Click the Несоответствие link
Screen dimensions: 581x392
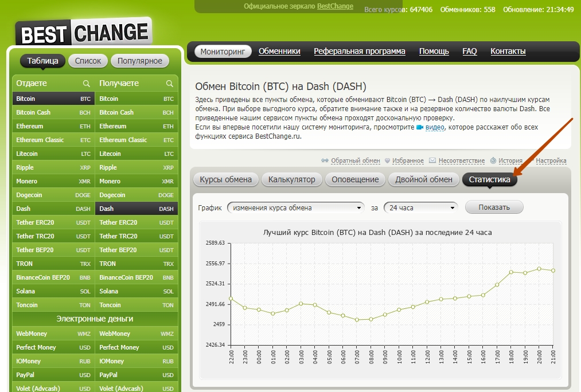(462, 160)
